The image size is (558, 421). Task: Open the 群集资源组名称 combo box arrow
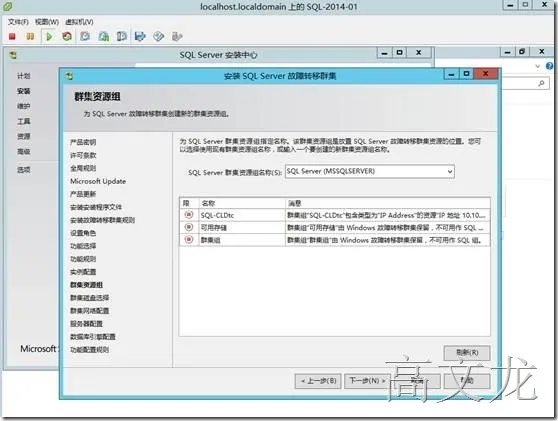pos(450,172)
